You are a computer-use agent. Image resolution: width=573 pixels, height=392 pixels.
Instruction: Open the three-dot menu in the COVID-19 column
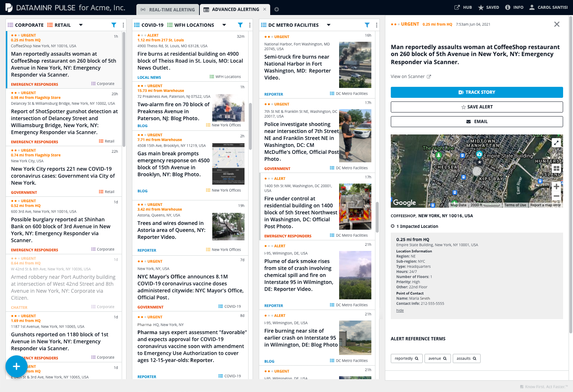pyautogui.click(x=250, y=25)
